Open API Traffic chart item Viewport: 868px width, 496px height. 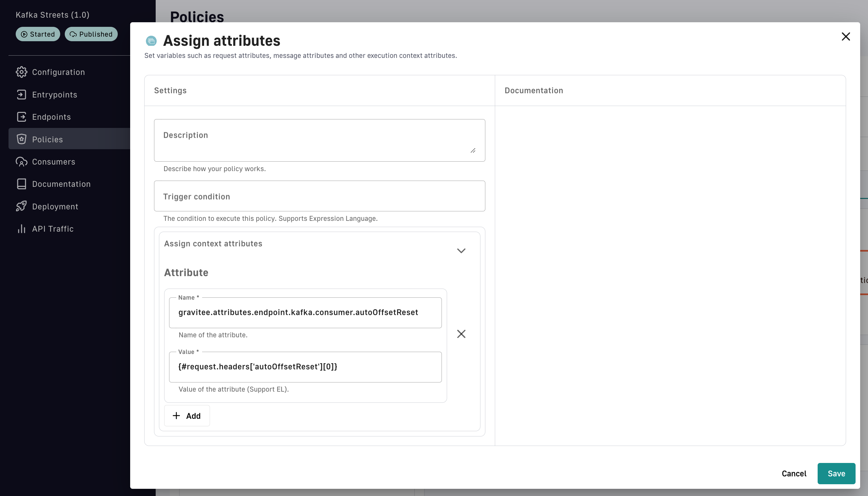point(52,229)
